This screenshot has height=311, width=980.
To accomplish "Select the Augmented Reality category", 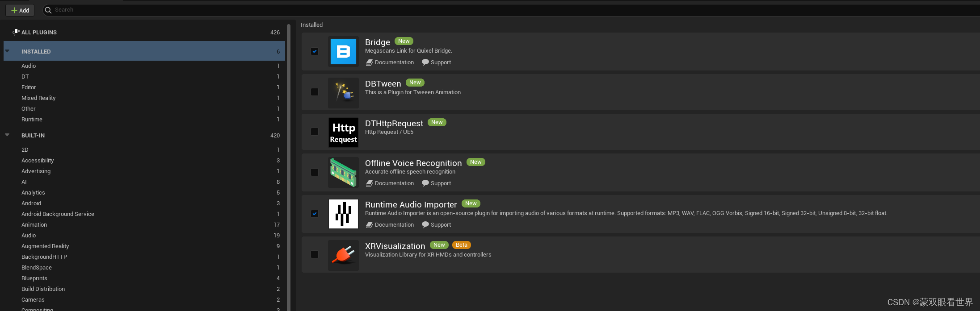I will pos(144,246).
